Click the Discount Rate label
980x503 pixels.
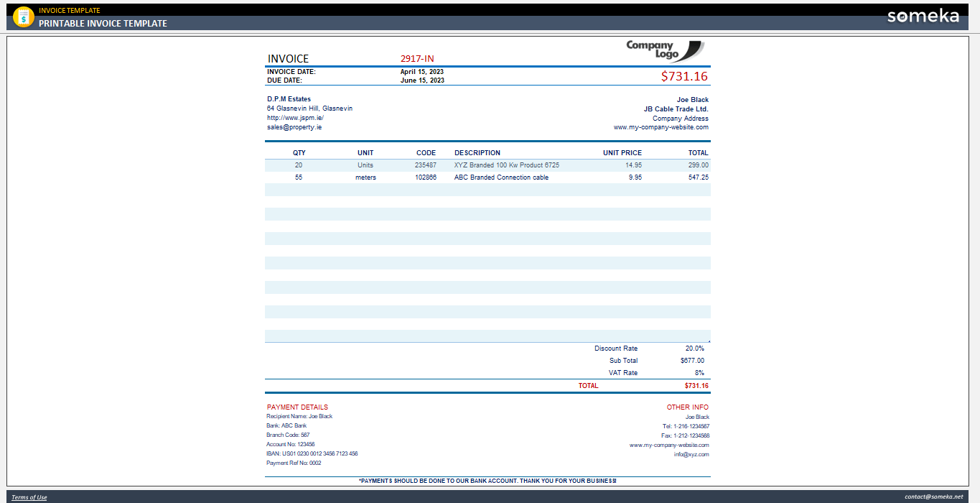point(616,349)
